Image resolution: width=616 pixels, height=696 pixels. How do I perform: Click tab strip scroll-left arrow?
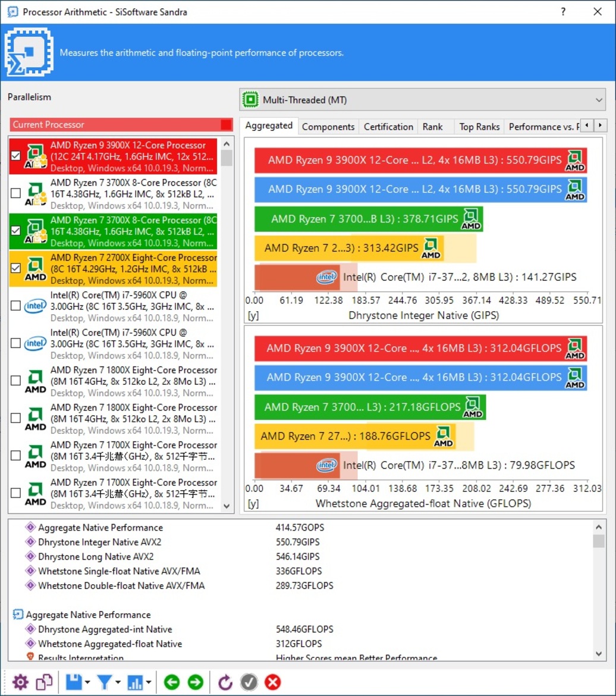tap(587, 126)
